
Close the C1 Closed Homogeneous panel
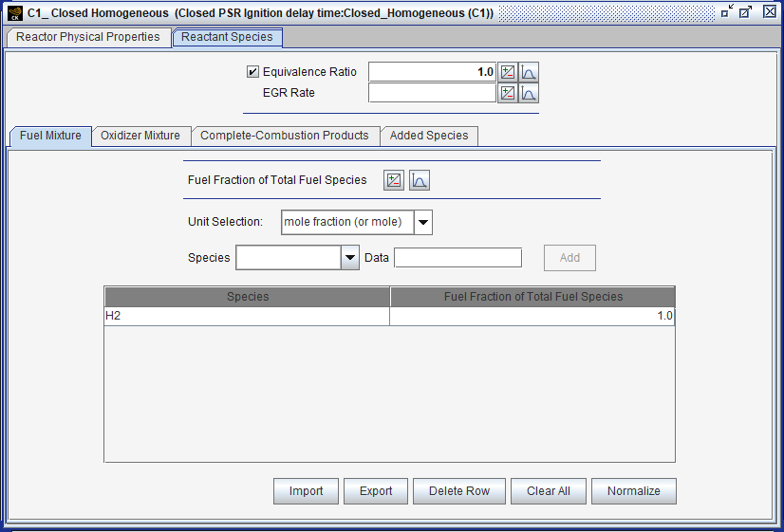point(770,11)
